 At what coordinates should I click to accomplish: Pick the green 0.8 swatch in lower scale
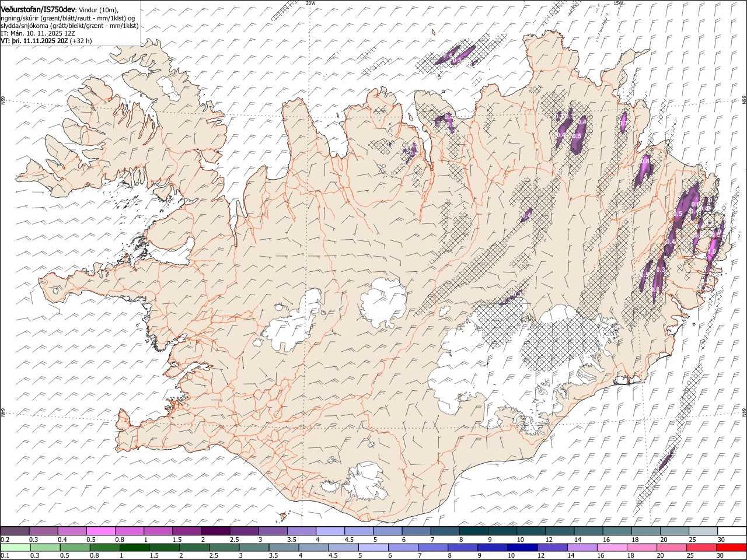104,548
